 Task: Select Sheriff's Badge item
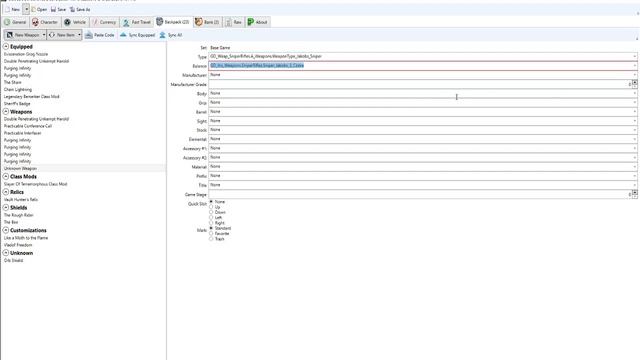[x=17, y=104]
